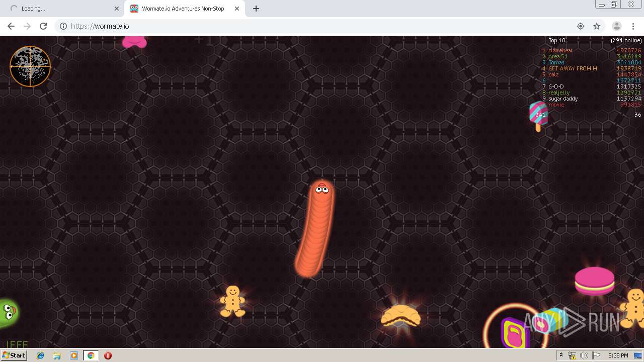Click the address bar showing wormate.io

[x=322, y=26]
